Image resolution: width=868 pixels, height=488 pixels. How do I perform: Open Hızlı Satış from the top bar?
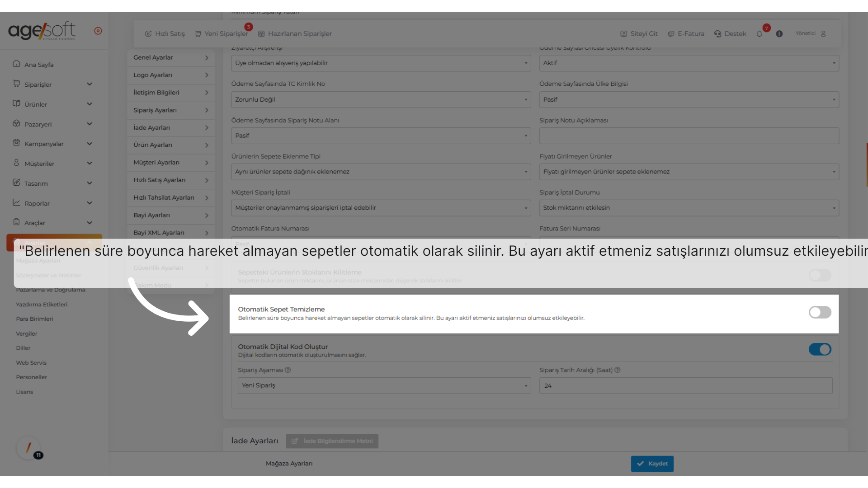coord(165,33)
